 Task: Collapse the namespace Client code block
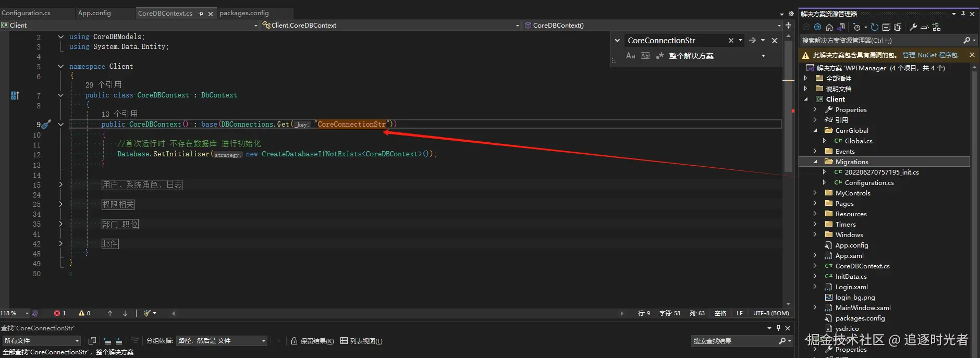coord(60,66)
